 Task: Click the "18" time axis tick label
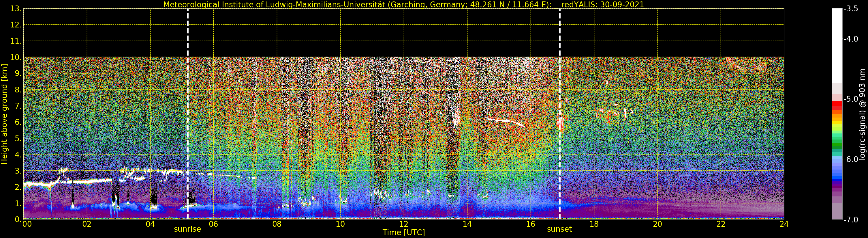pyautogui.click(x=594, y=224)
